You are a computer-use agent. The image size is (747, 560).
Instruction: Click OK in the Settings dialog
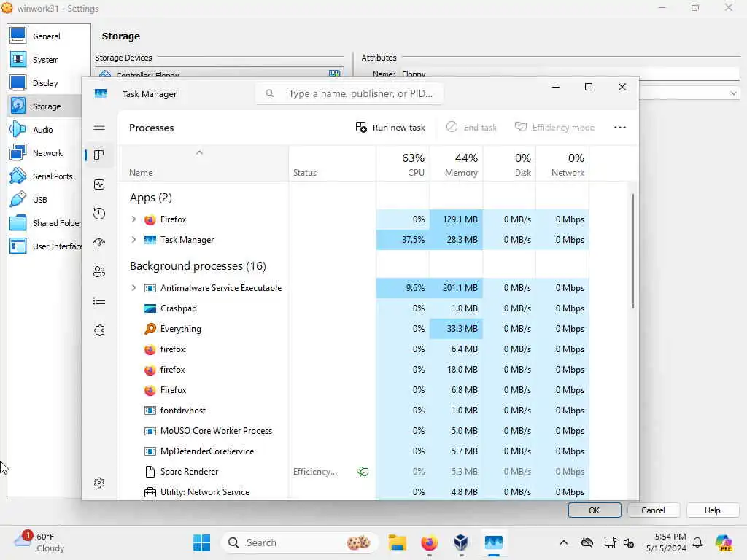tap(594, 510)
